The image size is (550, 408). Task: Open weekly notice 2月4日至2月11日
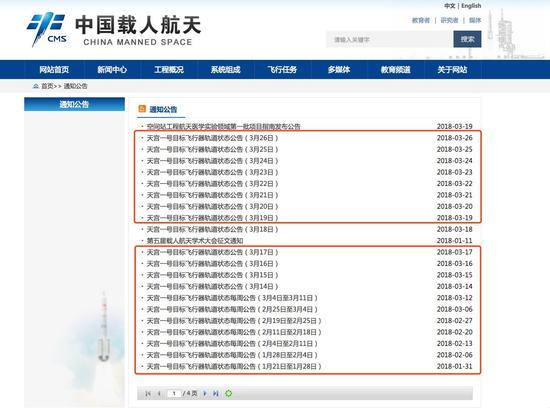pyautogui.click(x=232, y=343)
